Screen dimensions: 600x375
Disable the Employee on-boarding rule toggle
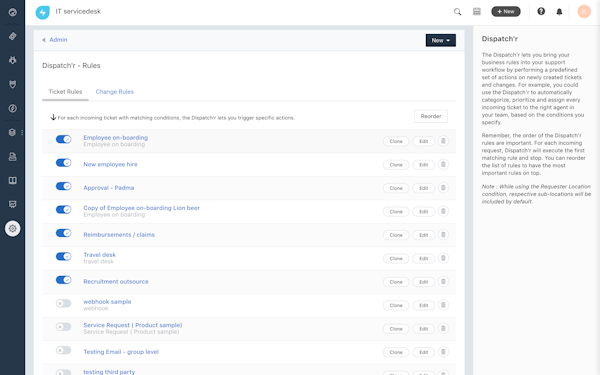coord(64,139)
